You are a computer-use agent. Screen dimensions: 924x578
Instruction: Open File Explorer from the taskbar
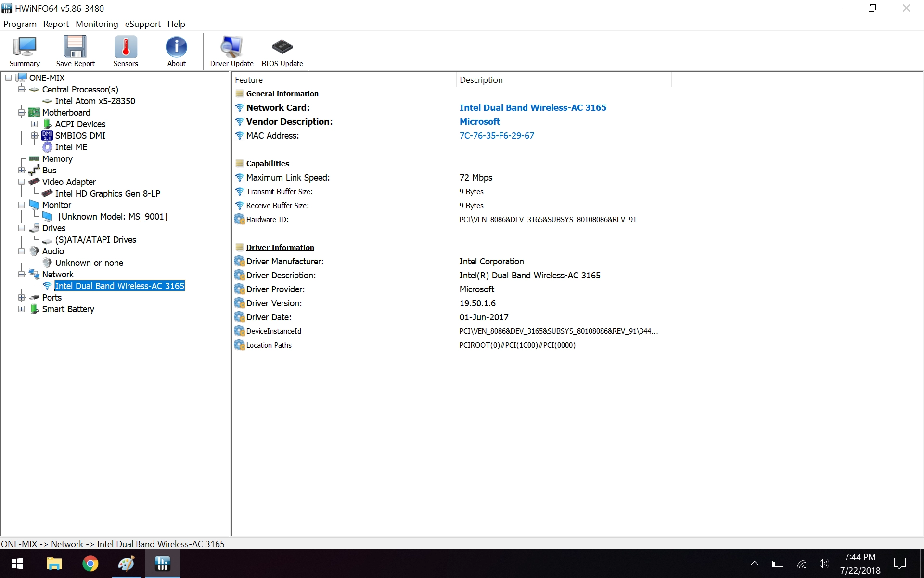54,564
